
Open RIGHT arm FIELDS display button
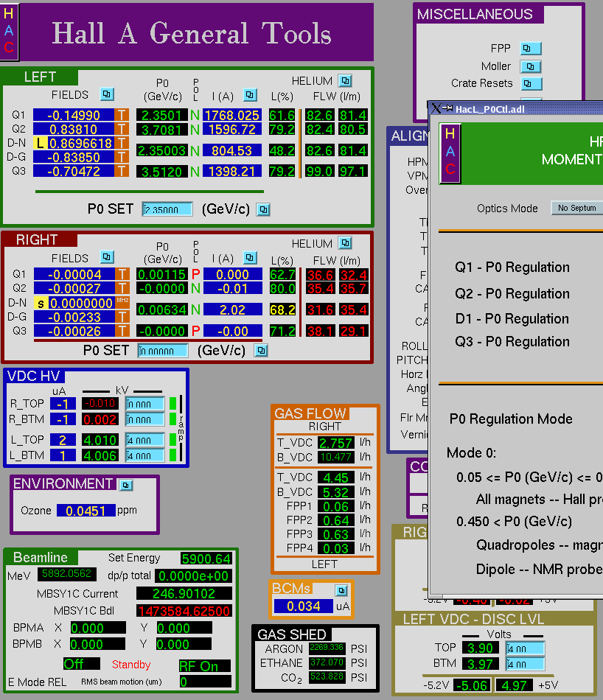[107, 257]
